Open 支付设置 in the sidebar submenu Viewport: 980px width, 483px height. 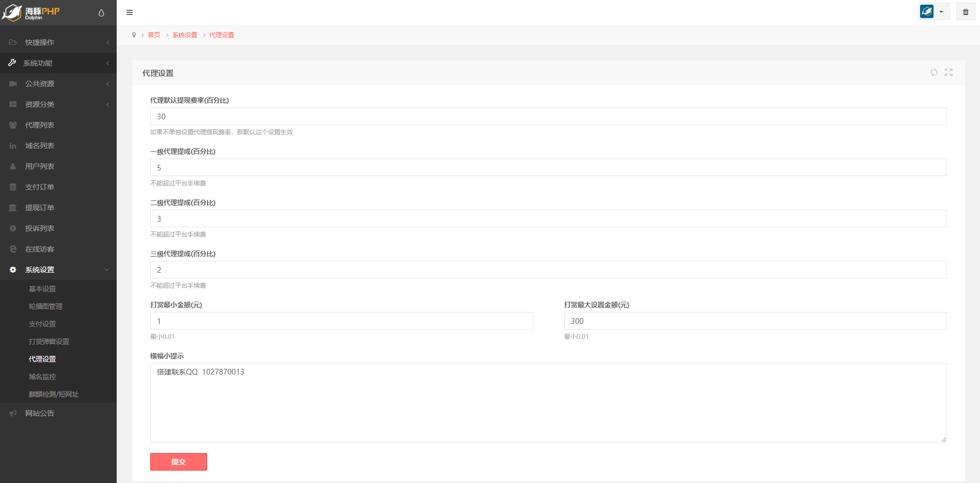pos(42,324)
